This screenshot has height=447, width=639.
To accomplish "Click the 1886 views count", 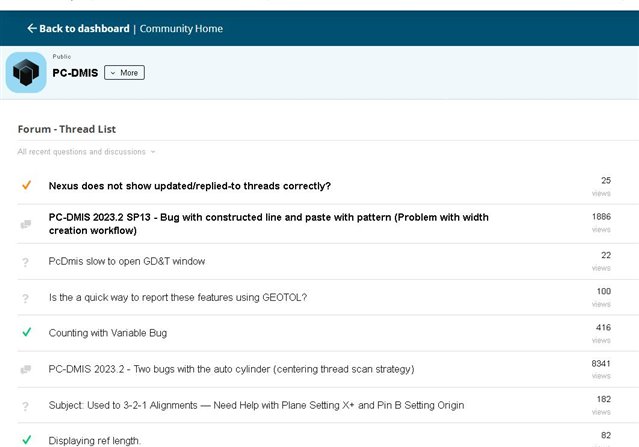I will 601,217.
